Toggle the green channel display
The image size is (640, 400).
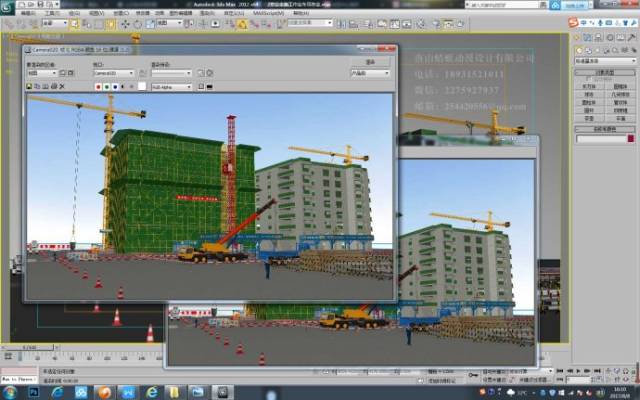coord(107,87)
